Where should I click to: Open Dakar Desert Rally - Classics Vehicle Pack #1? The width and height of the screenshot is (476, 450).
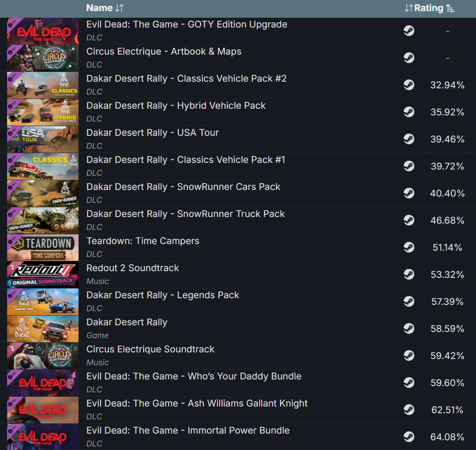click(186, 160)
